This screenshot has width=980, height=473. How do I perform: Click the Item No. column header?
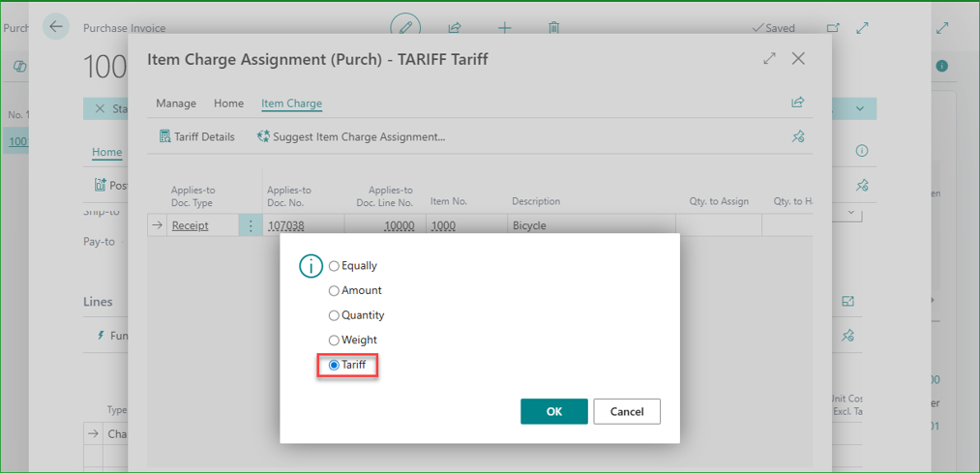(449, 201)
